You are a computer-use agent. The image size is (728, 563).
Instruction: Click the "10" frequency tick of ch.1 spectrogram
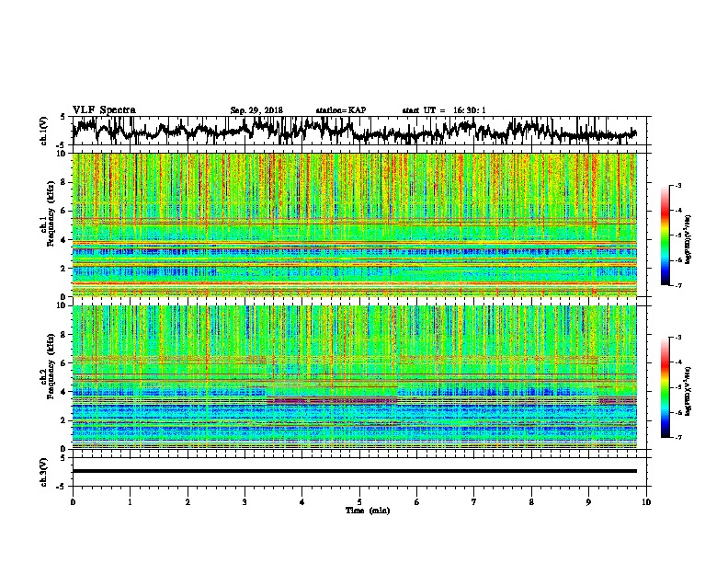point(63,154)
